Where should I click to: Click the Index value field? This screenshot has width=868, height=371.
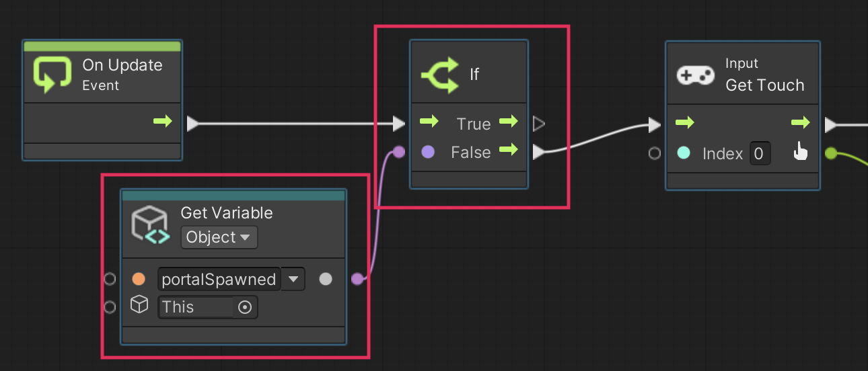tap(758, 154)
